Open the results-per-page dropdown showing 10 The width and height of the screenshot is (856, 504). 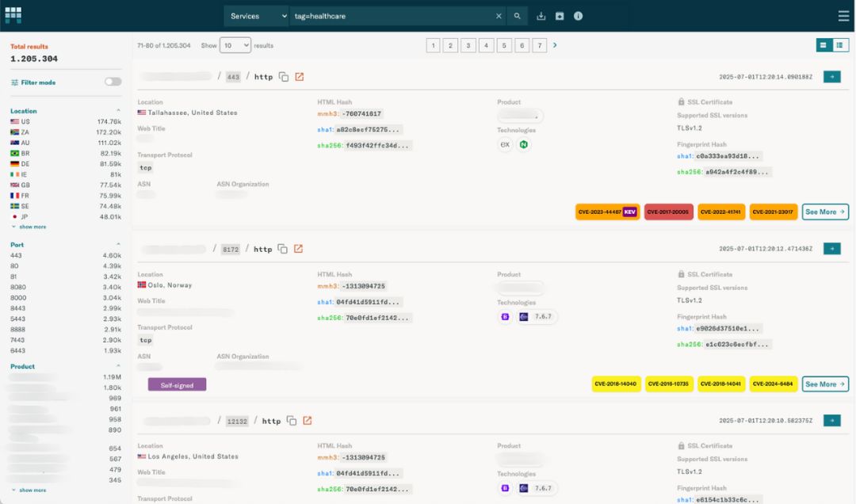coord(235,45)
